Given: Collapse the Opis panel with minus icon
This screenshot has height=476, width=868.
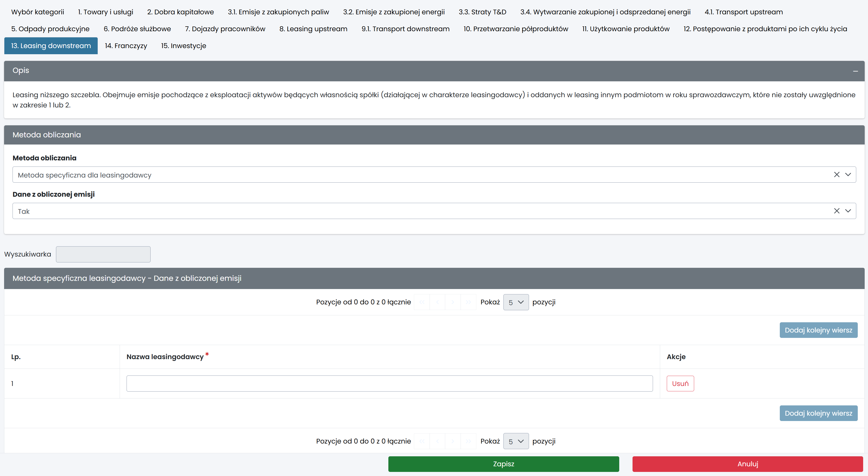Looking at the screenshot, I should pos(855,71).
